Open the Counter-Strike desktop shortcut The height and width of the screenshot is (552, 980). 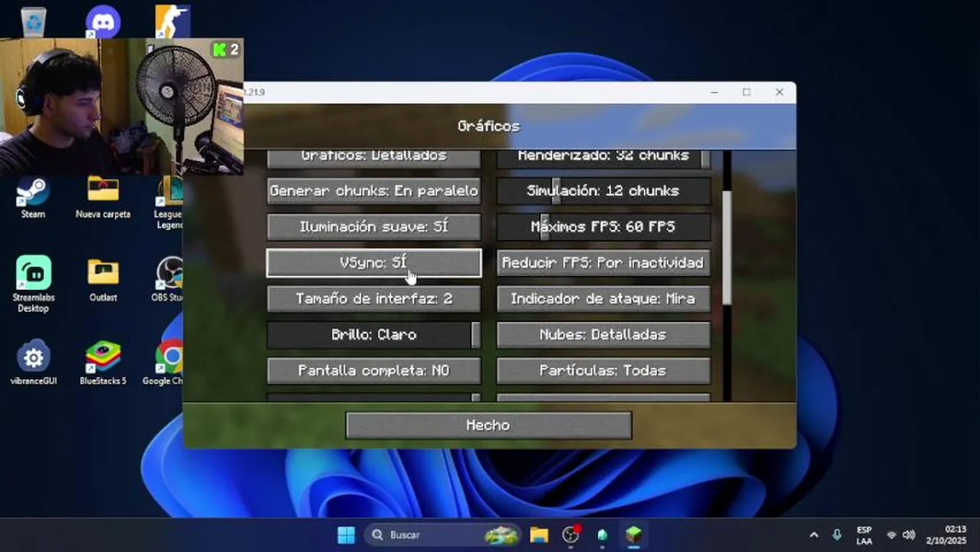[x=172, y=21]
